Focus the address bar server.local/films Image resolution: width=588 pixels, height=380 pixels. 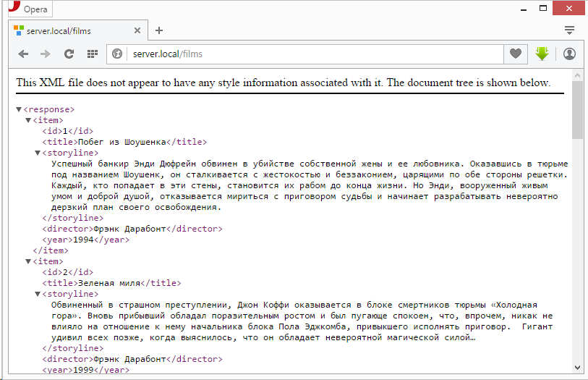pyautogui.click(x=315, y=54)
